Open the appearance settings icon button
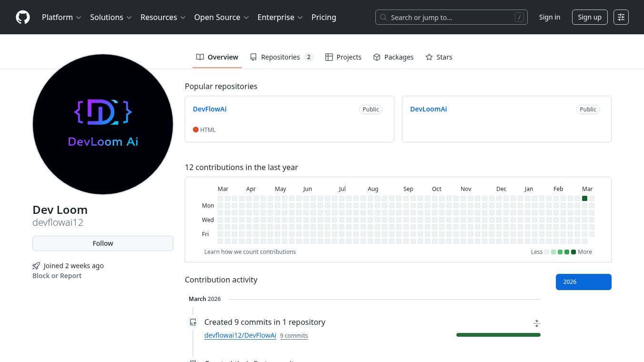The height and width of the screenshot is (362, 644). (x=621, y=17)
